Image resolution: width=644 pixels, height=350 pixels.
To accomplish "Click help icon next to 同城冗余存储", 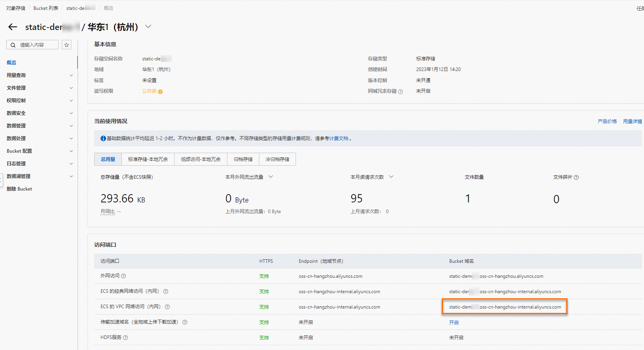I will pos(400,92).
